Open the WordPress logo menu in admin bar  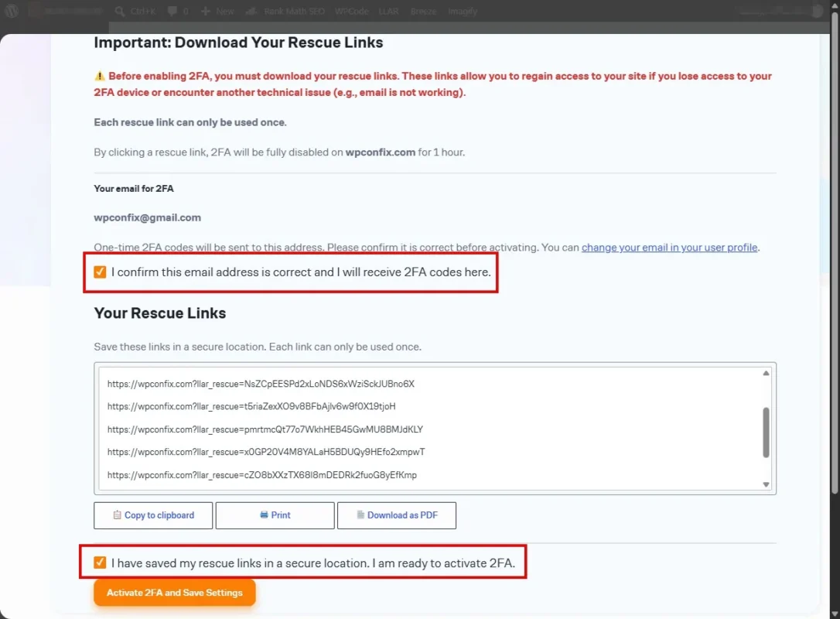(12, 11)
